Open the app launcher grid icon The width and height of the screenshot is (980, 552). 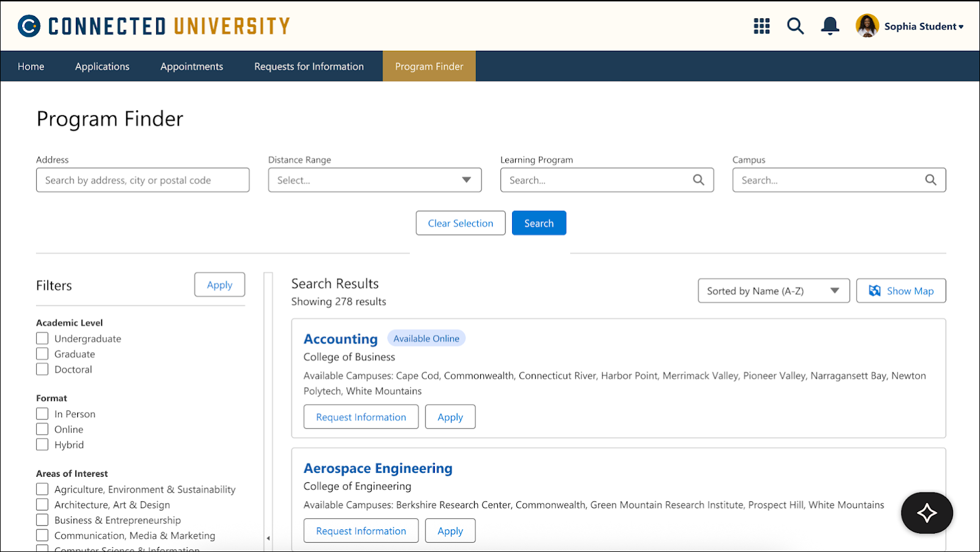click(x=761, y=26)
